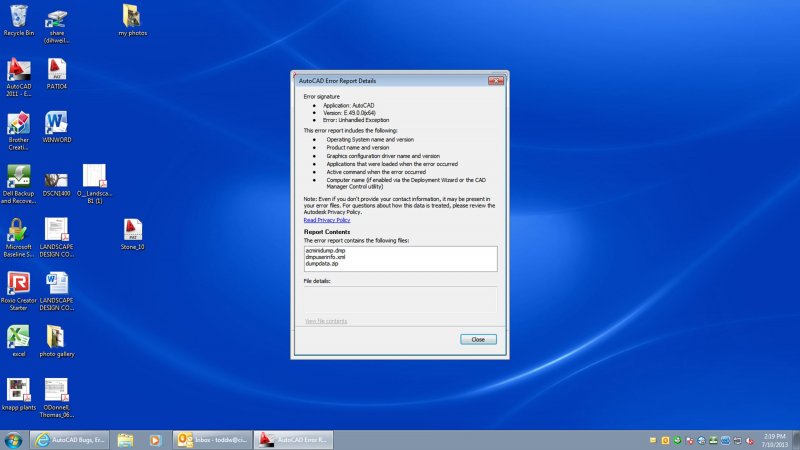800x450 pixels.
Task: Switch to AutoCAD Bugs Internet Explorer window
Action: point(70,440)
